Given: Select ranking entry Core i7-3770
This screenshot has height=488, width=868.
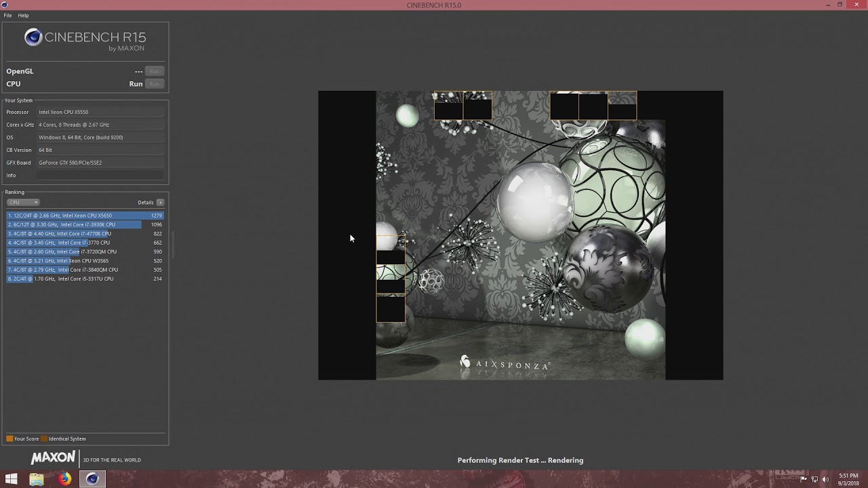Looking at the screenshot, I should coord(85,243).
